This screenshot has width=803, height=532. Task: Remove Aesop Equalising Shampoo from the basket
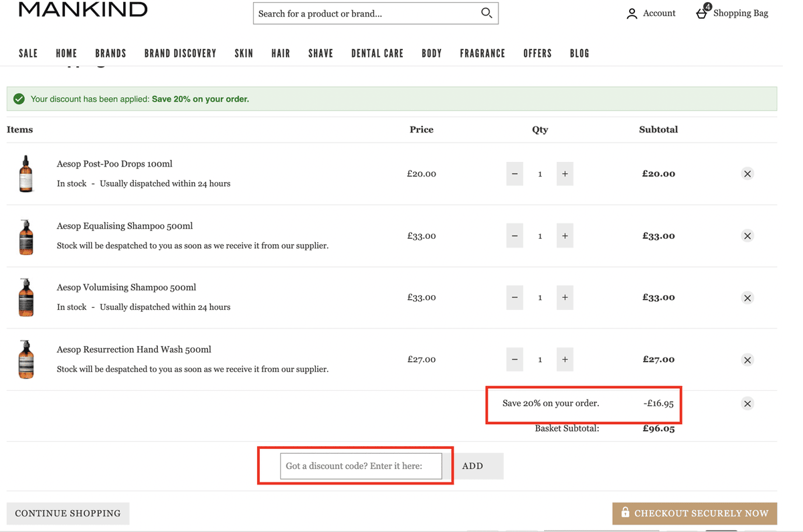(747, 236)
